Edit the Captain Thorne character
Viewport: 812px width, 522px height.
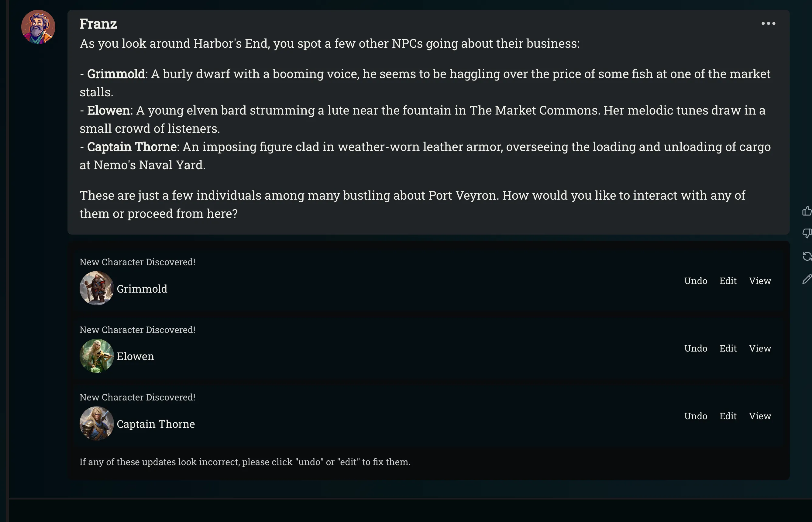click(x=728, y=416)
